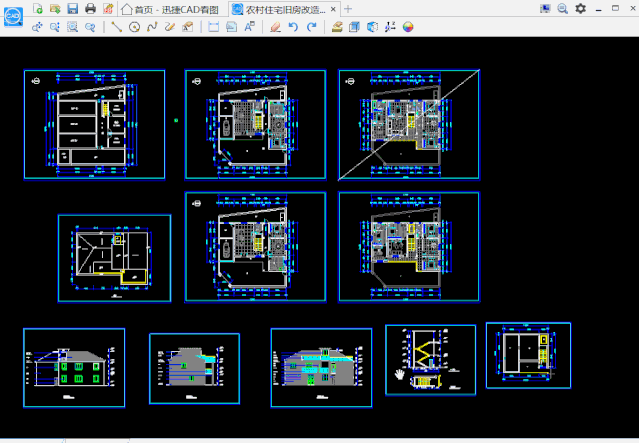Viewport: 639px width, 443px height.
Task: Add a new tab with plus button
Action: 348,9
